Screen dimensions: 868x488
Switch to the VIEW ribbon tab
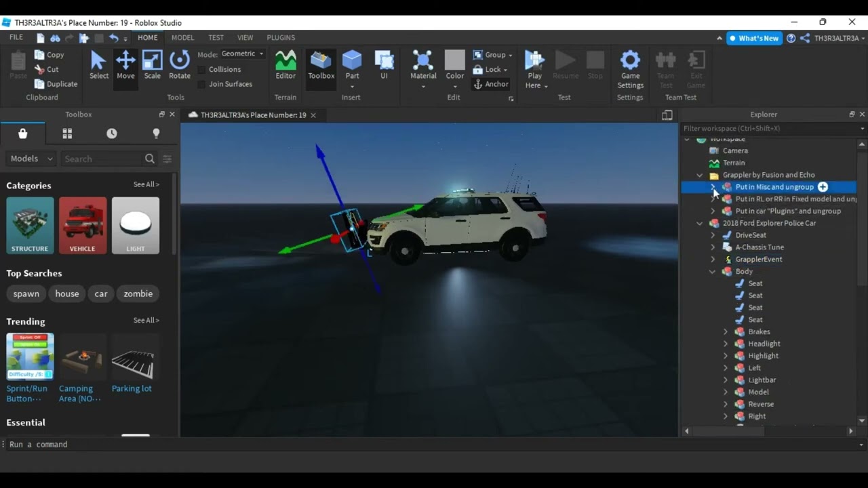tap(245, 38)
